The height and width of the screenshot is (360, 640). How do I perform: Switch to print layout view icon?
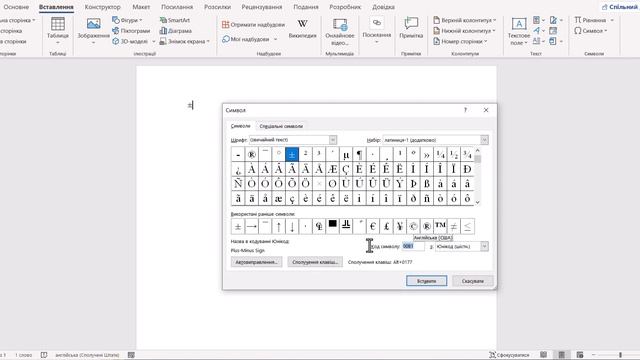pos(562,355)
